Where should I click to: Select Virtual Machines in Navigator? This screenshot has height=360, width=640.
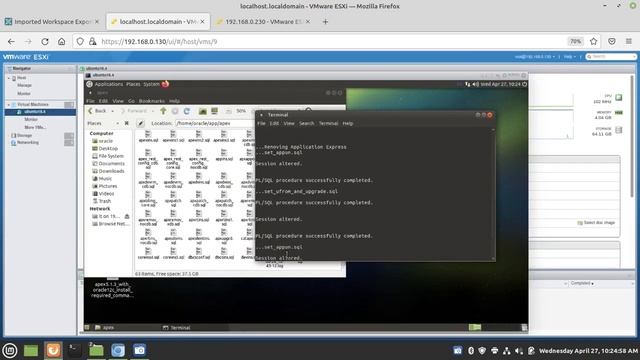33,104
